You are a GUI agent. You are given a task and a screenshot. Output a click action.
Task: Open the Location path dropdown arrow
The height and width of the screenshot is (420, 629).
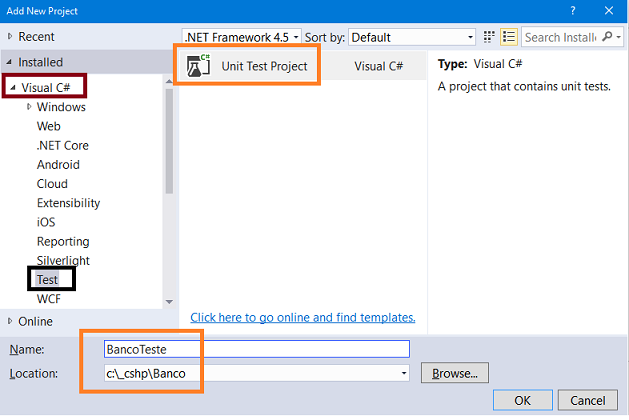(x=404, y=373)
